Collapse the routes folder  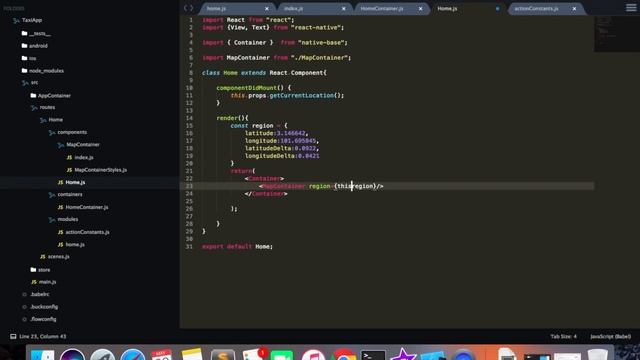pyautogui.click(x=34, y=108)
